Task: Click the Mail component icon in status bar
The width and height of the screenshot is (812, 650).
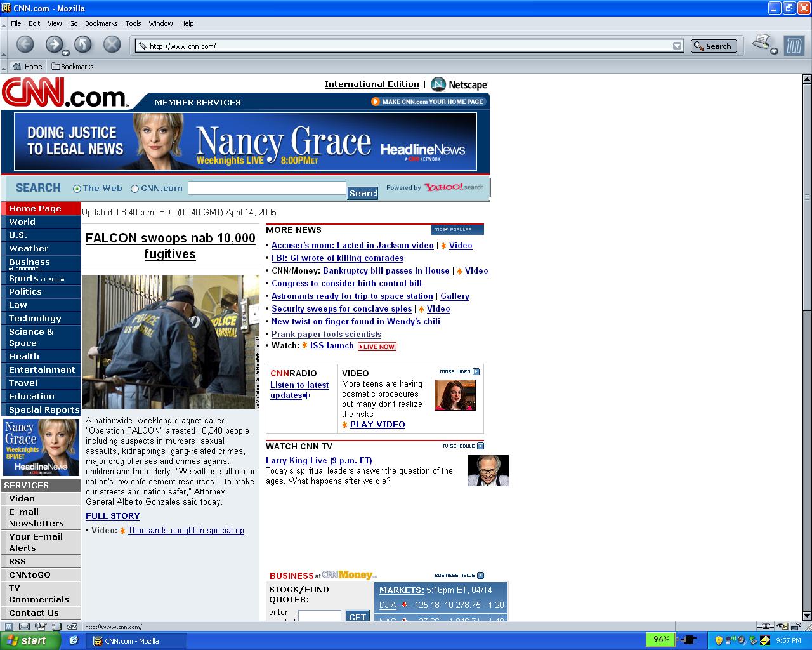Action: 24,627
